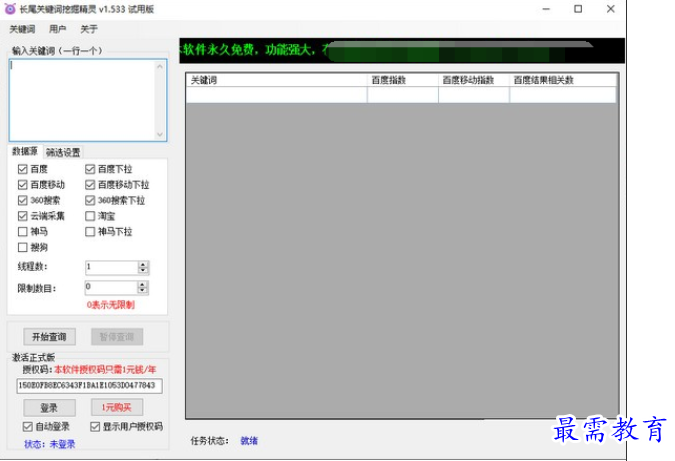Viewport: 675px width, 461px height.
Task: Click the app logo icon in title bar
Action: click(x=9, y=9)
